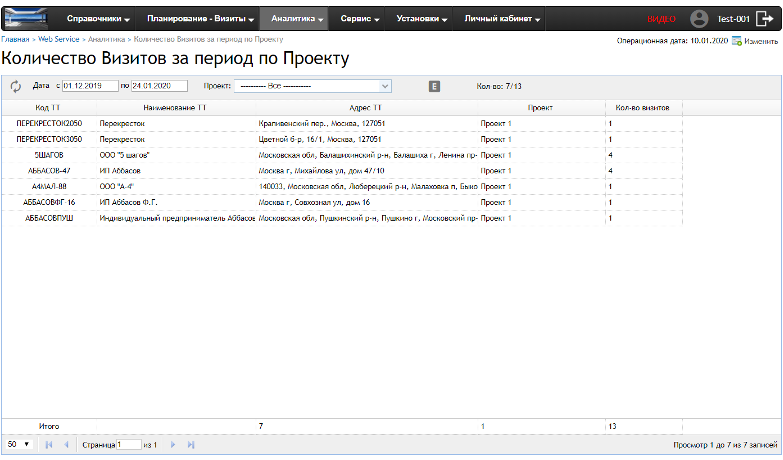Click the ООО "5 шагов" name cell

click(176, 155)
